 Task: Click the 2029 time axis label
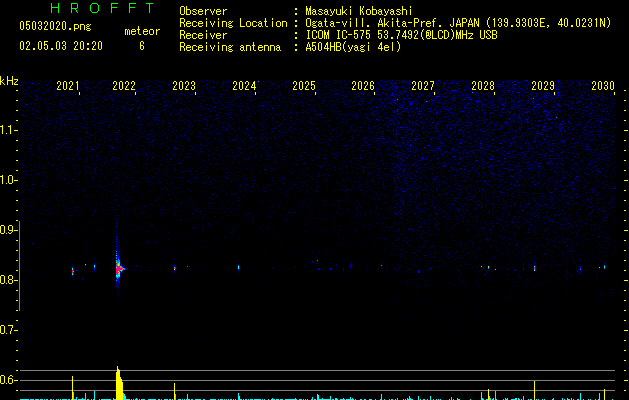point(543,86)
